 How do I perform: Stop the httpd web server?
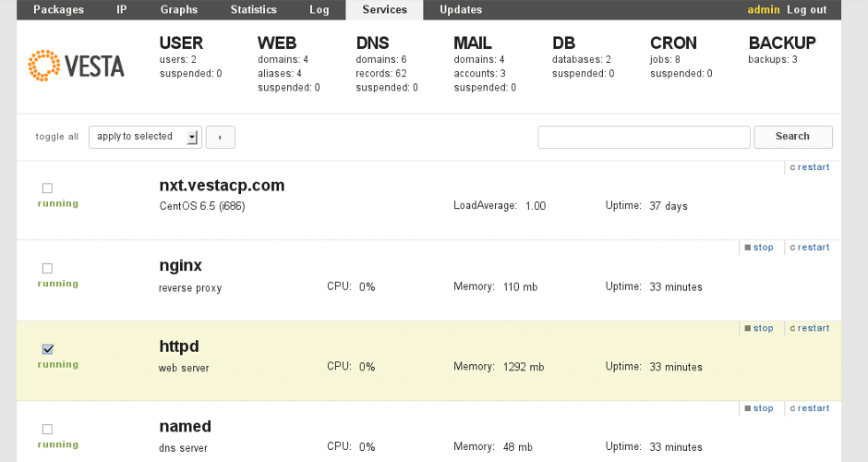759,329
